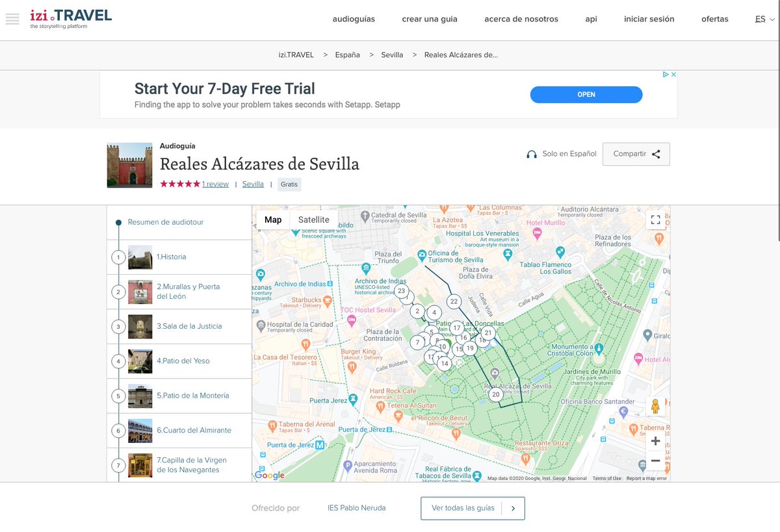The width and height of the screenshot is (780, 532).
Task: Open ofertas in top navigation
Action: point(715,19)
